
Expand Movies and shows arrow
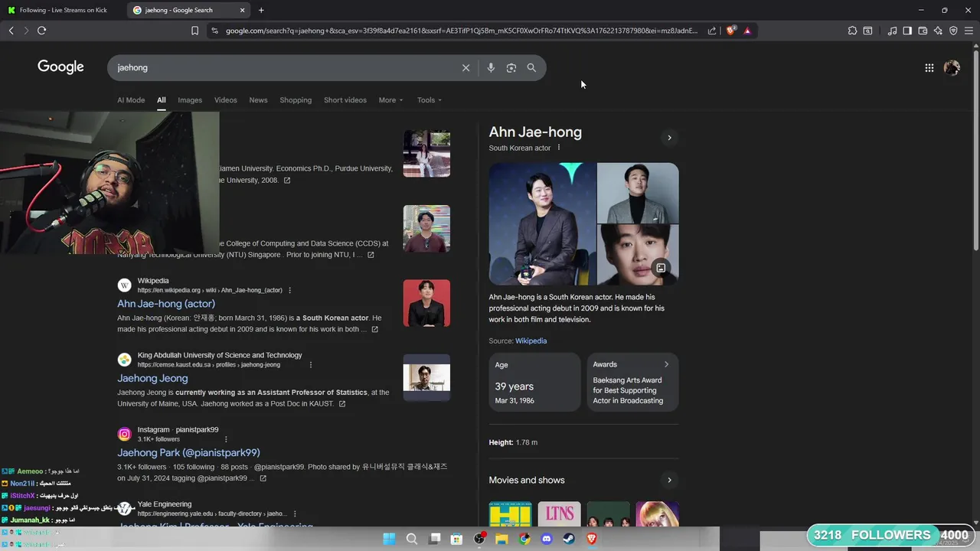[669, 480]
